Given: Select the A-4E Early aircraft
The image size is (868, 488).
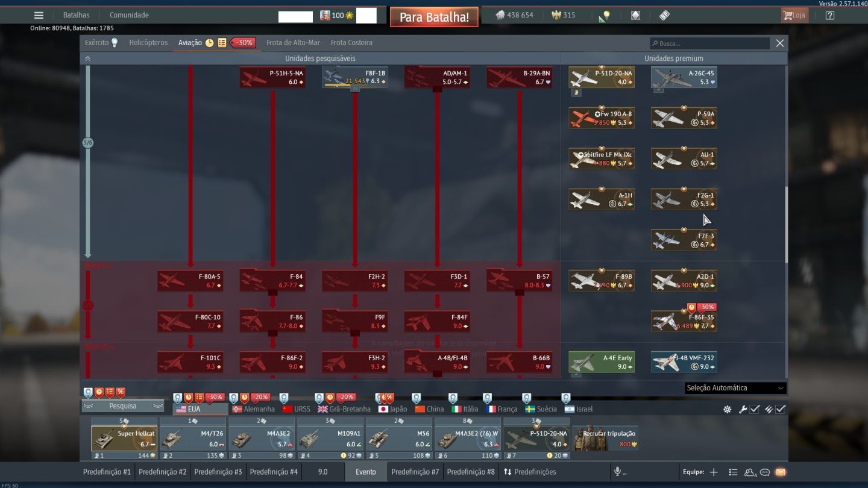Looking at the screenshot, I should tap(602, 362).
